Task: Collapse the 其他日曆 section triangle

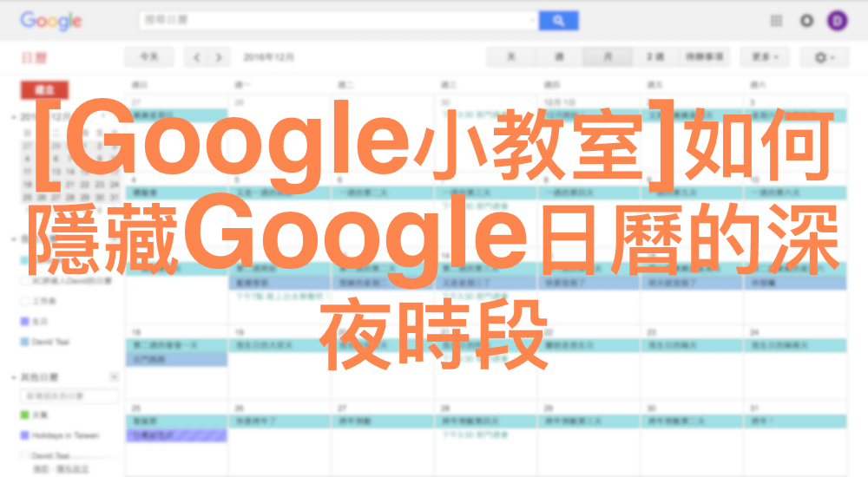Action: [13, 377]
